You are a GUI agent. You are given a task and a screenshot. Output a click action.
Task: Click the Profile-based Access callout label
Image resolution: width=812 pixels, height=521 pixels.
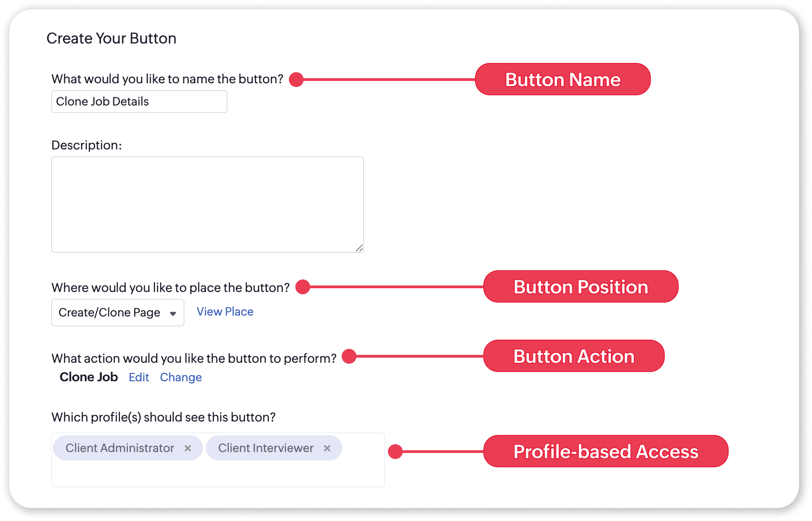point(606,452)
